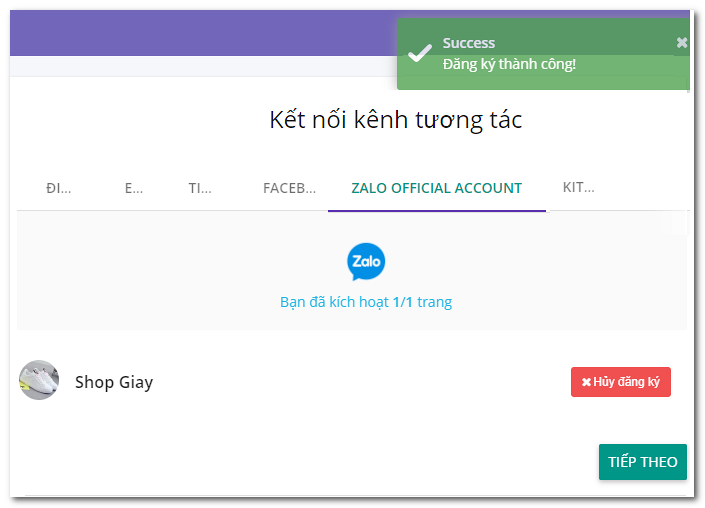The height and width of the screenshot is (508, 705).
Task: Open the ĐI... tab
Action: [x=58, y=188]
